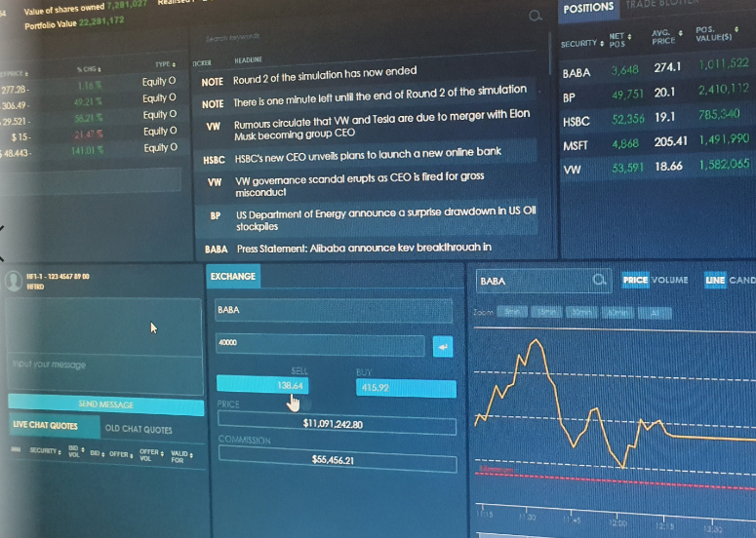Open the TRADE BLOTTER tab
The height and width of the screenshot is (538, 756).
click(662, 5)
